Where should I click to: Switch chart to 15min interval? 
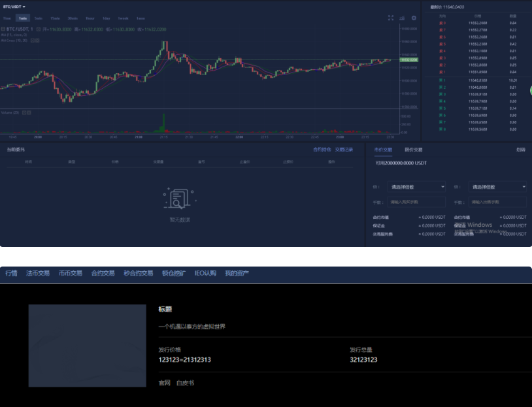click(55, 18)
